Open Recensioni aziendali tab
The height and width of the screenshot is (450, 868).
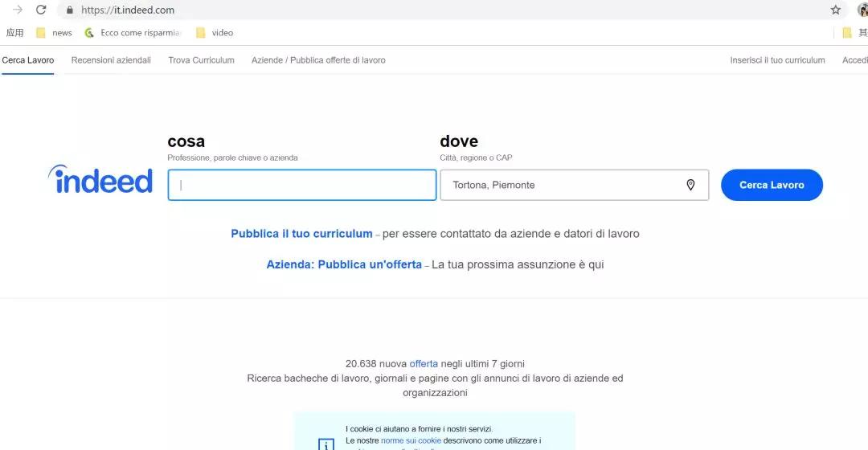pos(111,59)
